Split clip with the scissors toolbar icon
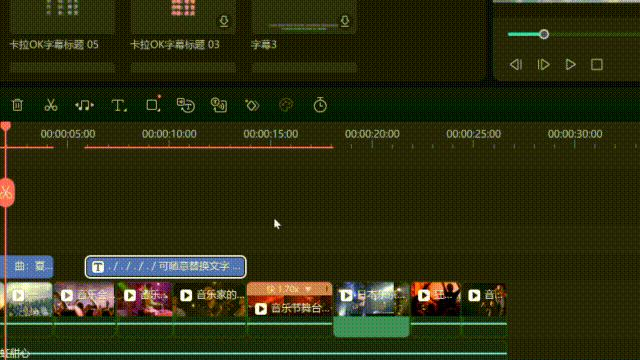 51,105
